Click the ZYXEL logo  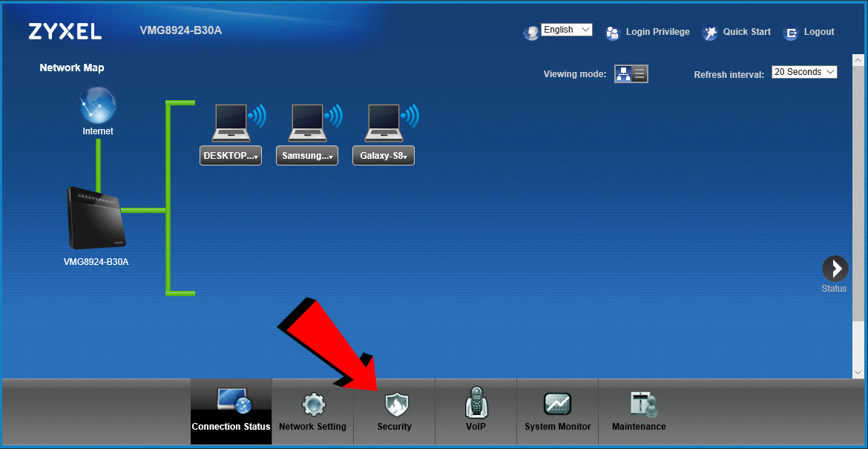tap(65, 32)
